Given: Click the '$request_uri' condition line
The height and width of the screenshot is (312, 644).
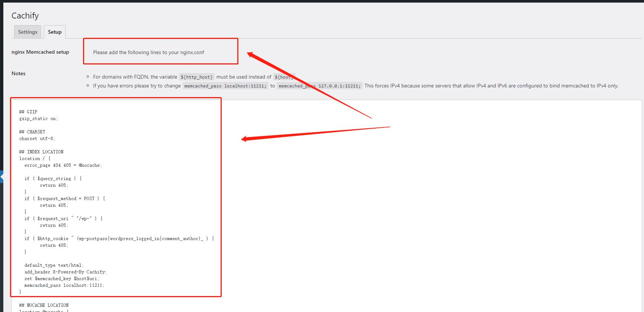Looking at the screenshot, I should [63, 219].
